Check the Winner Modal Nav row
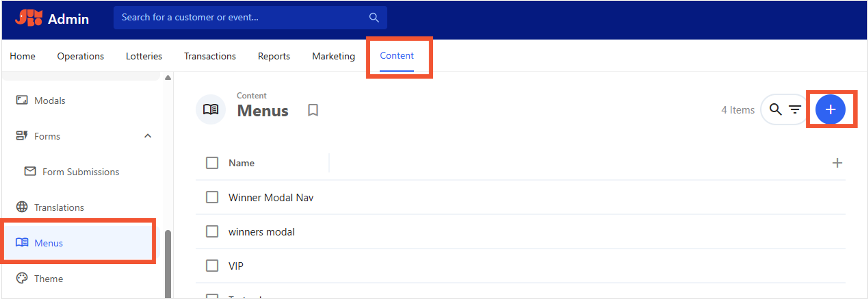This screenshot has width=868, height=299. click(212, 197)
